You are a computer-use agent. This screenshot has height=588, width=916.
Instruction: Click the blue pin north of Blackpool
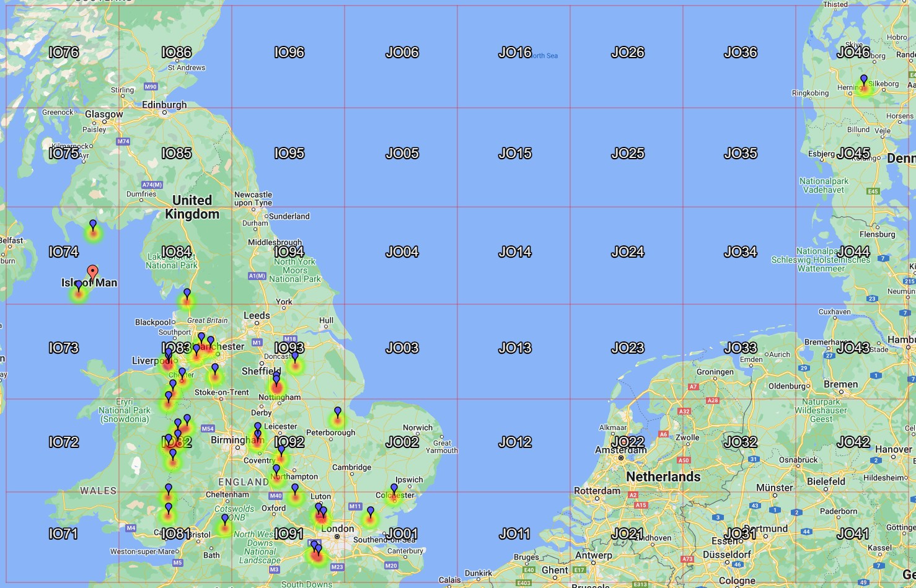(187, 294)
